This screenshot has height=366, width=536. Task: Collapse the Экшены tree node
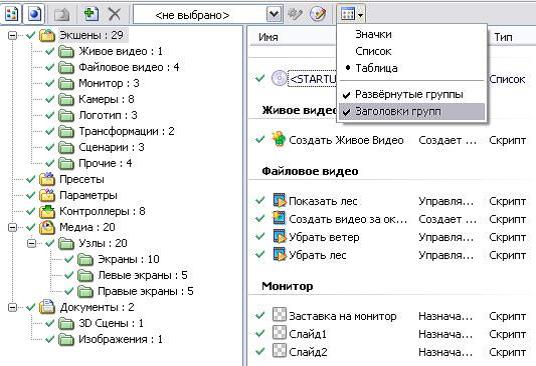click(x=13, y=35)
